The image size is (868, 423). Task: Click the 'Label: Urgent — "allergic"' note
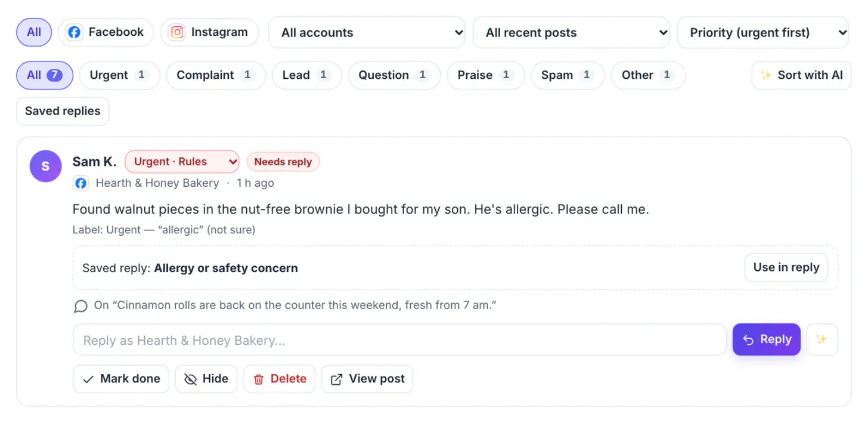[x=164, y=230]
